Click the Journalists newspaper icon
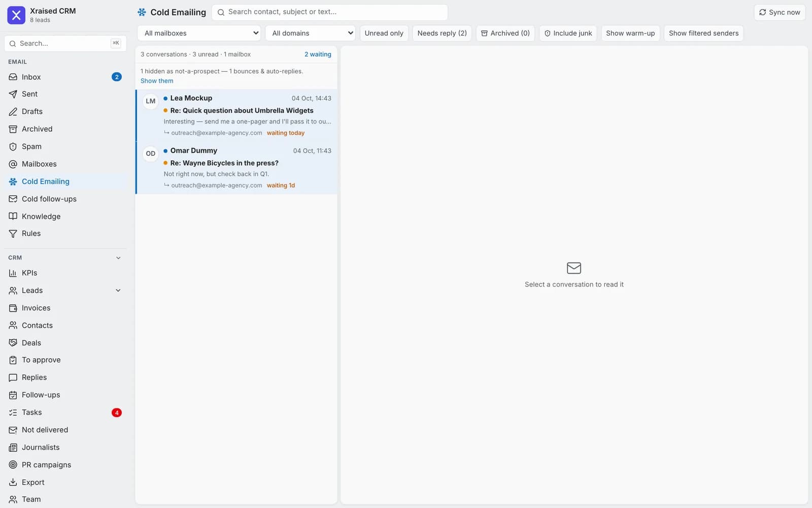The image size is (812, 508). click(13, 448)
